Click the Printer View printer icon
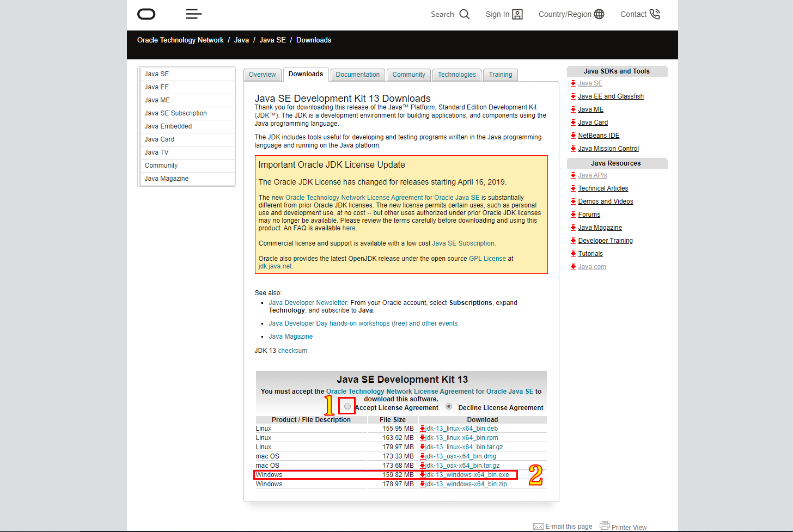The width and height of the screenshot is (793, 532). (605, 525)
